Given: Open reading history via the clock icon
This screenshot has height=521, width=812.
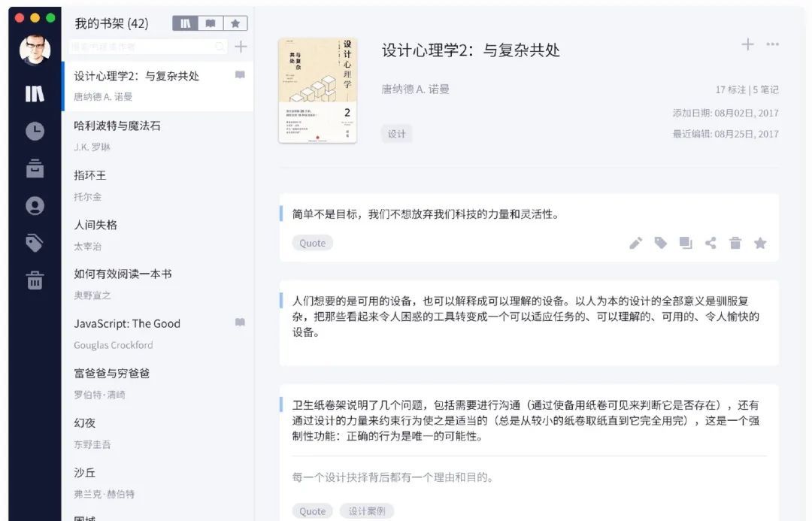Looking at the screenshot, I should [35, 132].
